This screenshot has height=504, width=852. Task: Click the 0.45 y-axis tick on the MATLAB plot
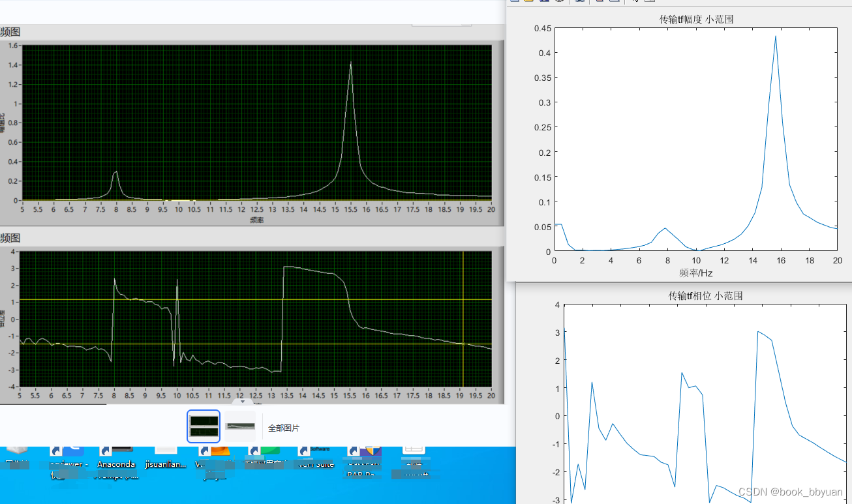[x=542, y=28]
